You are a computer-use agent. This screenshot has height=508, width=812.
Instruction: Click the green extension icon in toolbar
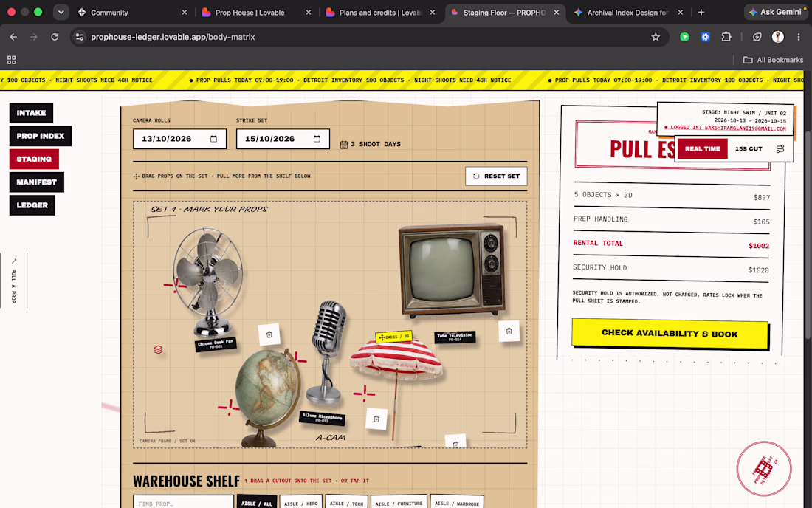point(684,37)
